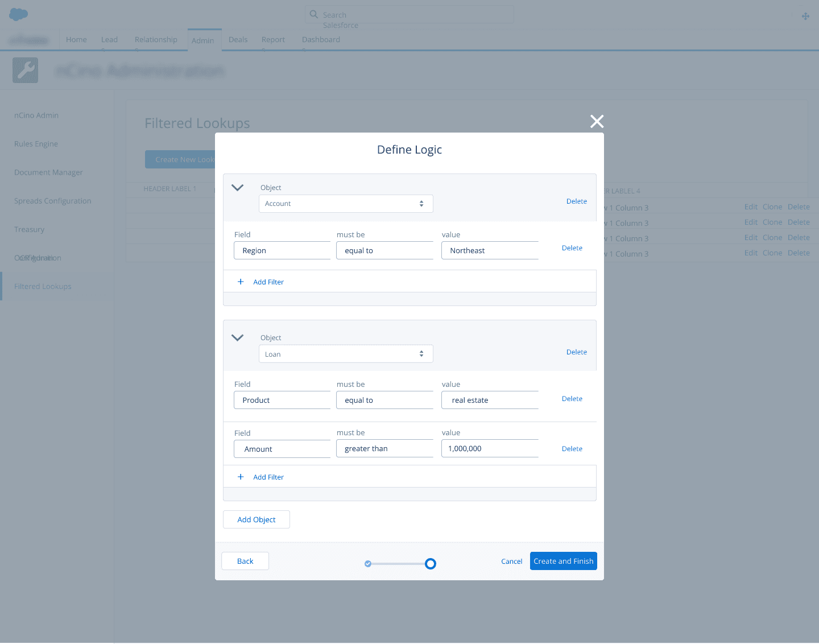The width and height of the screenshot is (819, 644).
Task: Click the Northeast value input
Action: point(490,250)
